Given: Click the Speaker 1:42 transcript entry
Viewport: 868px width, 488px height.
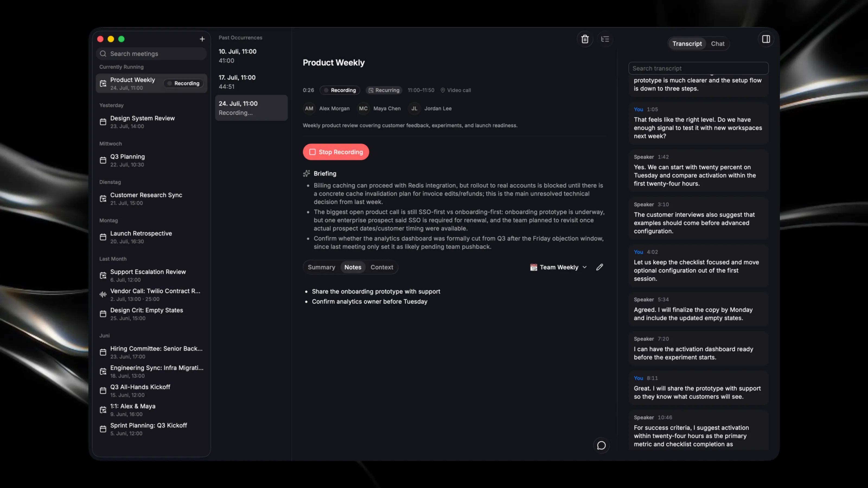Looking at the screenshot, I should coord(698,171).
